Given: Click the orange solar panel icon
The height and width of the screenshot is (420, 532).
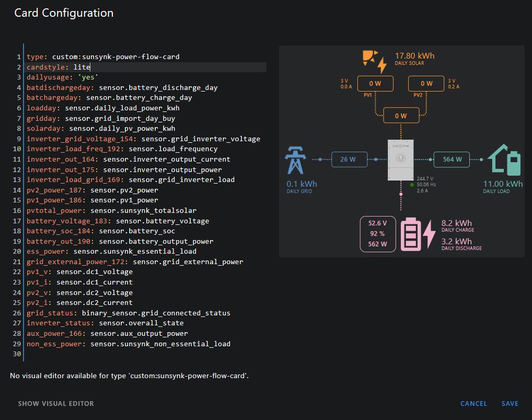Looking at the screenshot, I should point(373,59).
